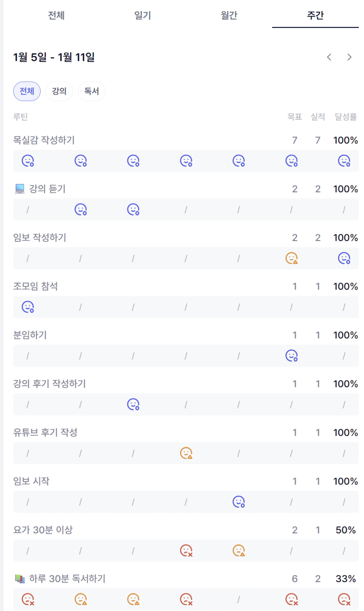This screenshot has height=611, width=364.
Task: Click blue smiley in 강의 후기 작성하기 row
Action: tap(133, 404)
